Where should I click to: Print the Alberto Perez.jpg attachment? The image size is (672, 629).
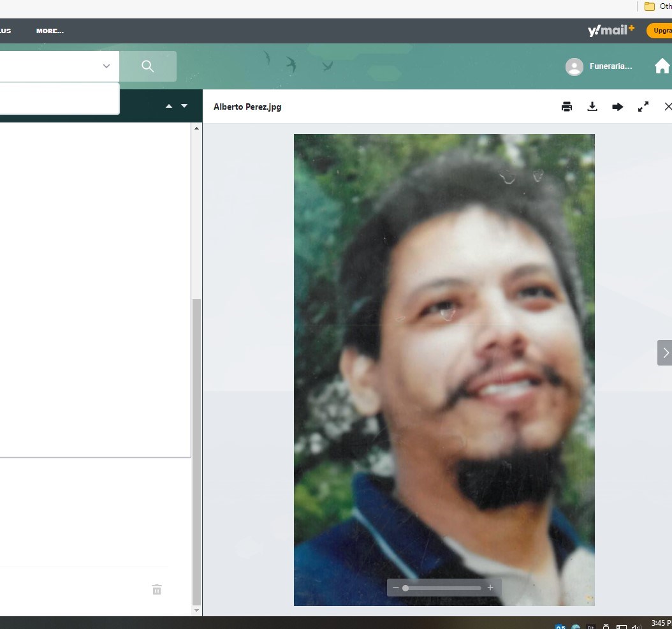coord(567,107)
